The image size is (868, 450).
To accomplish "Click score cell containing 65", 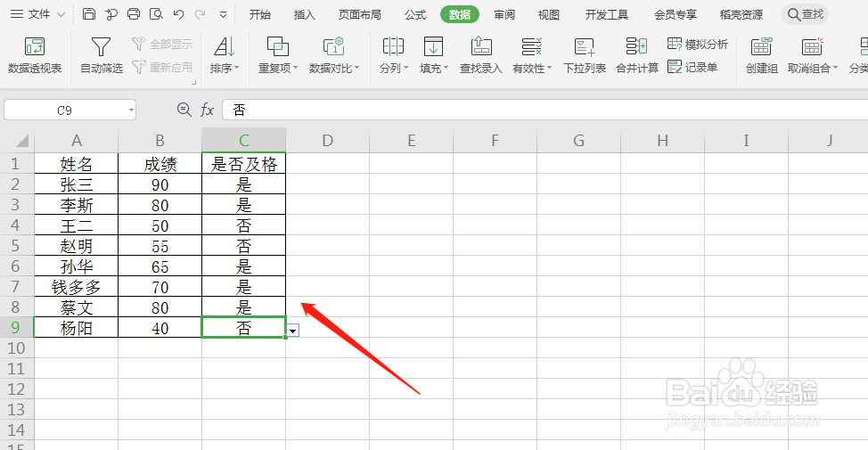I will click(x=160, y=266).
